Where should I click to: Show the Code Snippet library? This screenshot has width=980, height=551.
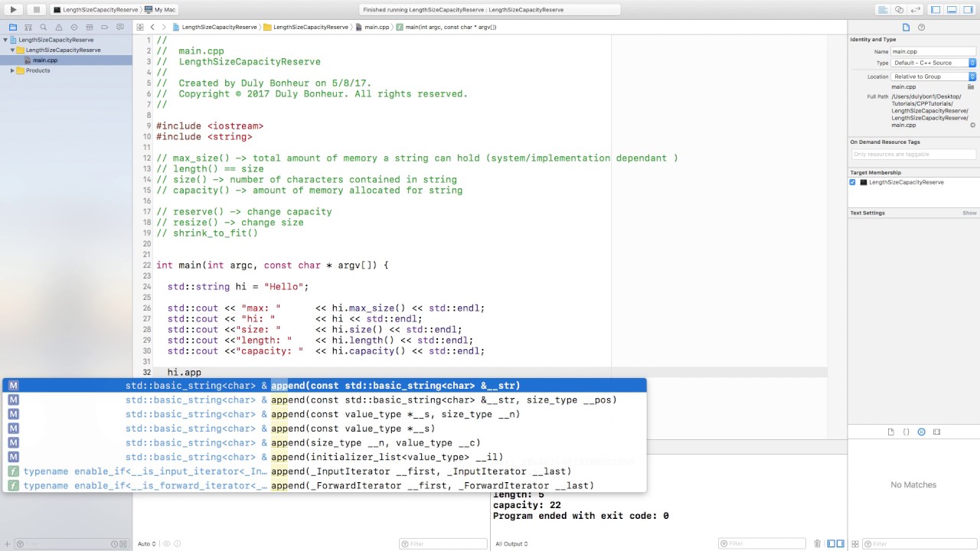point(906,432)
